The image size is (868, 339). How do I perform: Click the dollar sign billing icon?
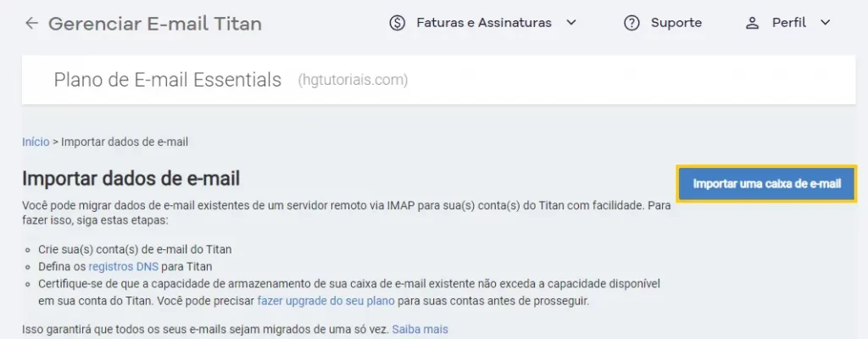[397, 23]
